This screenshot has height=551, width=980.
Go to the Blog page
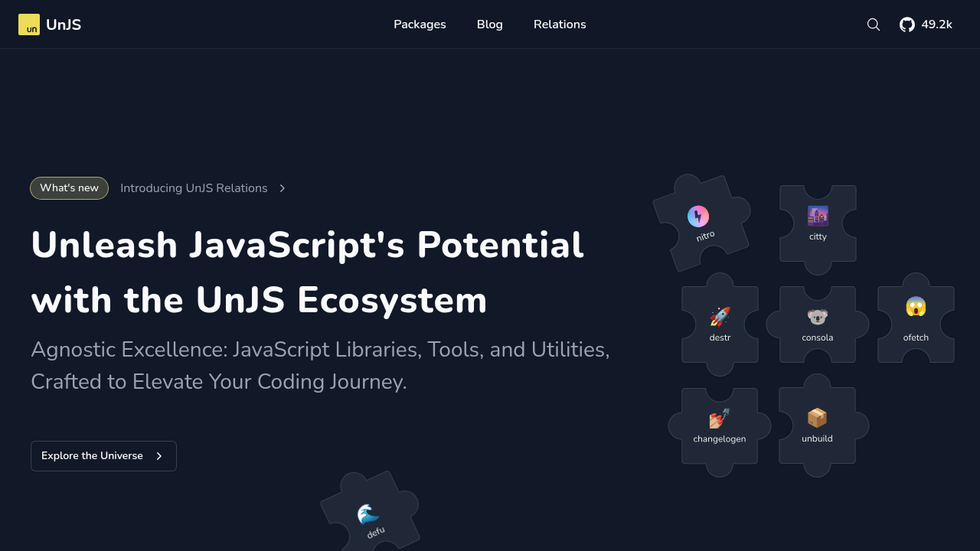pyautogui.click(x=490, y=24)
